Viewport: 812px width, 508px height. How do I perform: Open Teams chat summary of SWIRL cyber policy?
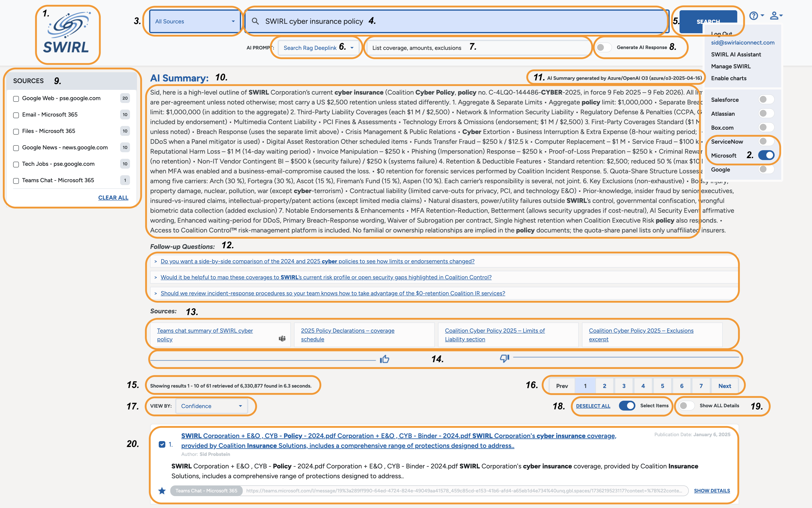pos(205,335)
